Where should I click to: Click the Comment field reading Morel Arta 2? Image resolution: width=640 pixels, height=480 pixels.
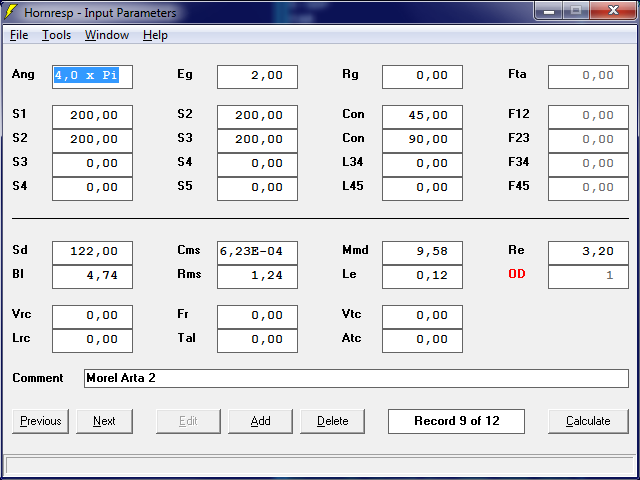356,378
